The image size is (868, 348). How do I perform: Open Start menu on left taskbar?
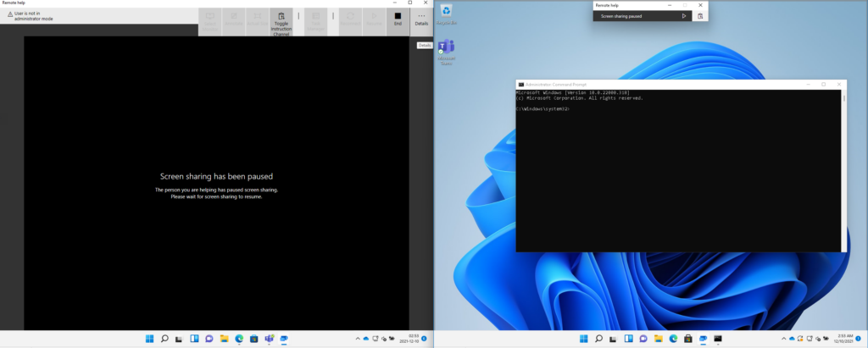149,339
